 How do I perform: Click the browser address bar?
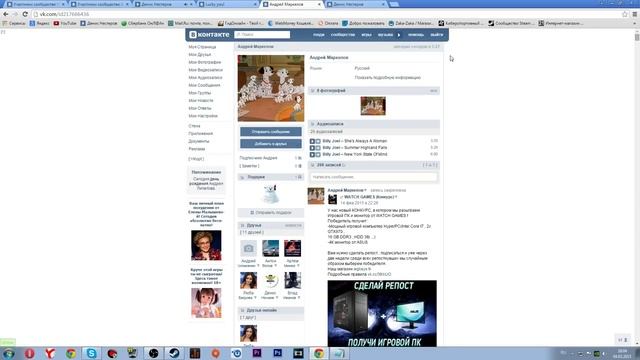click(327, 14)
